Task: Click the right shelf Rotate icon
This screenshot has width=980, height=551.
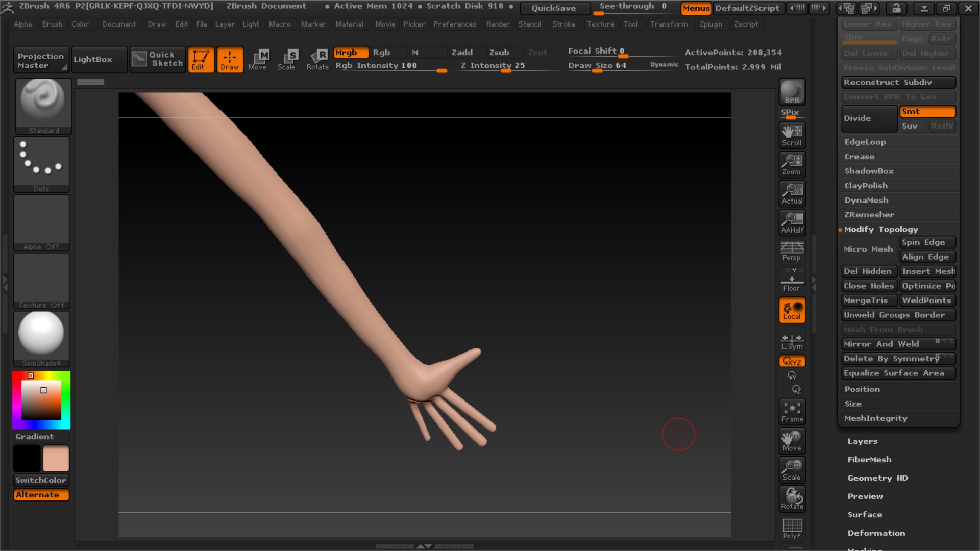Action: click(792, 499)
